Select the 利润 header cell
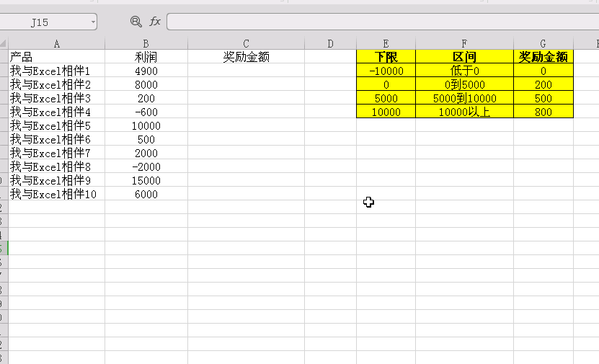 click(146, 57)
